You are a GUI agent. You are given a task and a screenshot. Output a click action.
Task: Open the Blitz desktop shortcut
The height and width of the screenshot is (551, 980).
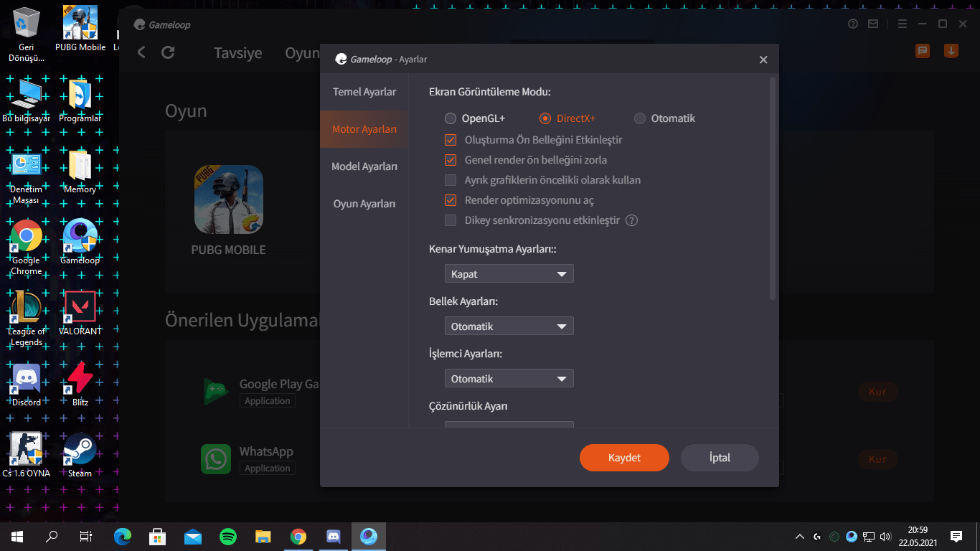pyautogui.click(x=80, y=384)
